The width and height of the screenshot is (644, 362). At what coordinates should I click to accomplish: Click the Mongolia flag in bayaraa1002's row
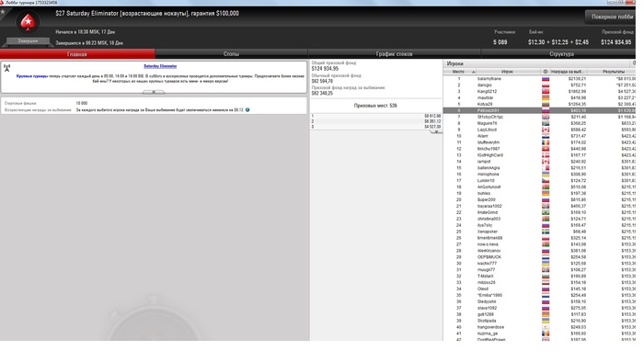tap(546, 206)
